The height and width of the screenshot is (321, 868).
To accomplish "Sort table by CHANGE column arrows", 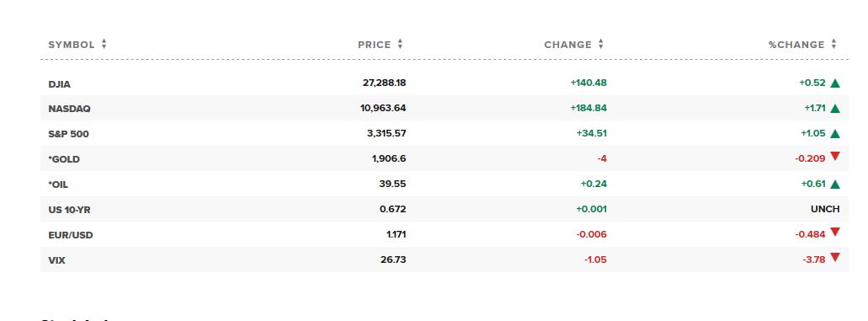I will [600, 45].
